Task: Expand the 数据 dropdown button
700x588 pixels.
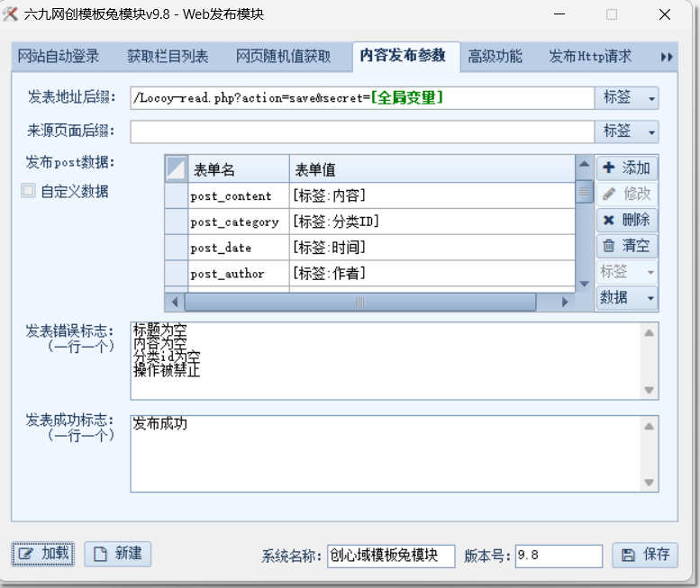Action: pos(626,298)
